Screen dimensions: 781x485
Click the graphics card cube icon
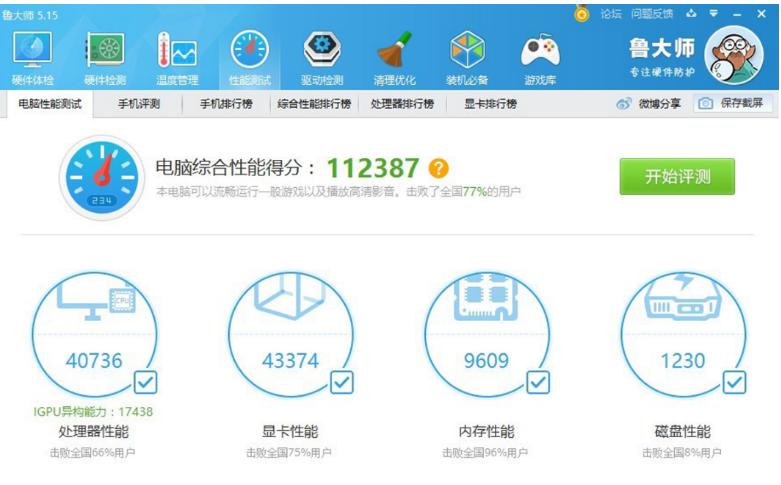290,296
